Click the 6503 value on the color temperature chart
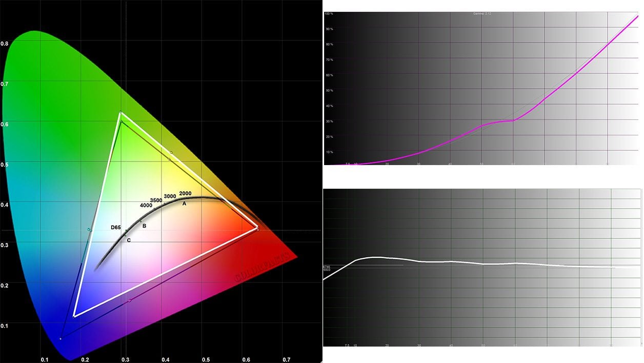644x363 pixels. tap(327, 270)
